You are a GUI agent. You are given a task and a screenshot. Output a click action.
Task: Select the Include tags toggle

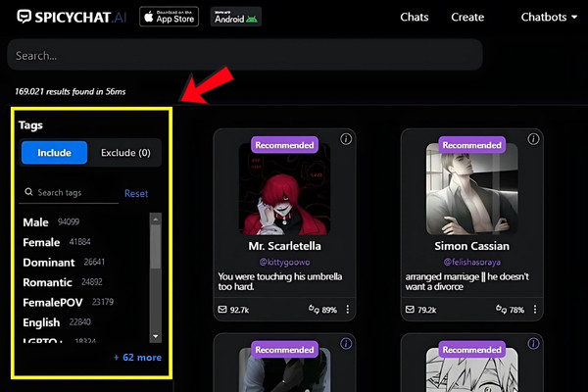(54, 153)
